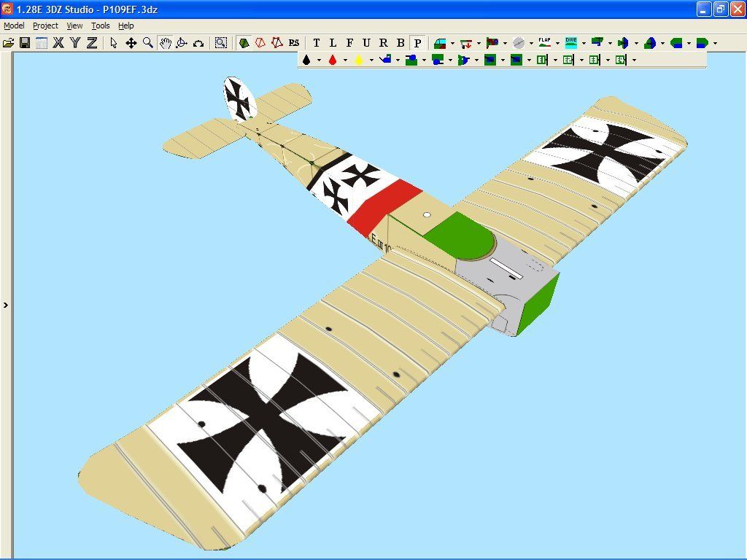Minimize the 3DZ Studio window
Viewport: 747px width, 560px height.
[704, 9]
